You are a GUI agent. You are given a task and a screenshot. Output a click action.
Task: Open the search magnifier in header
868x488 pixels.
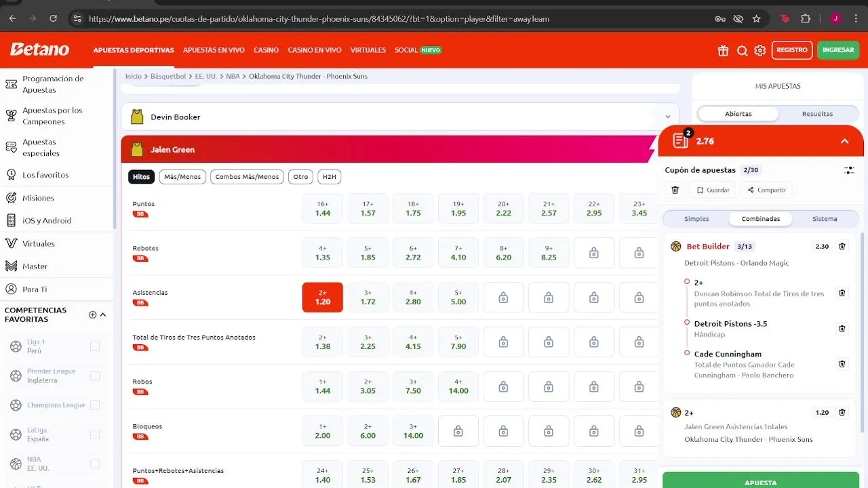point(743,50)
